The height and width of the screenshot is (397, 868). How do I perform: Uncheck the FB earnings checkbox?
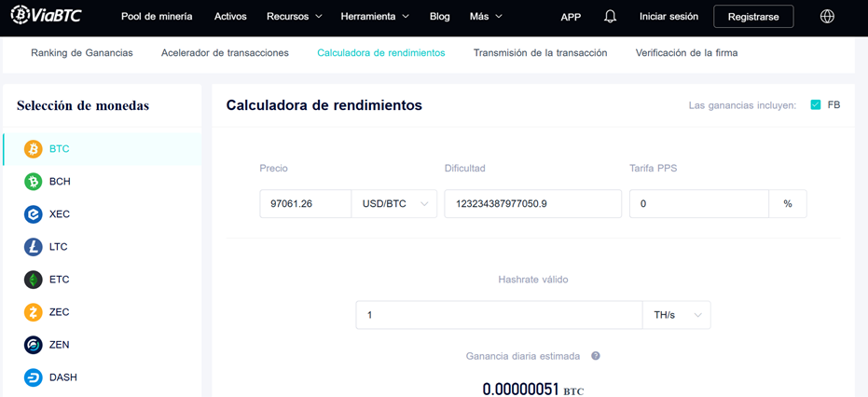[816, 104]
